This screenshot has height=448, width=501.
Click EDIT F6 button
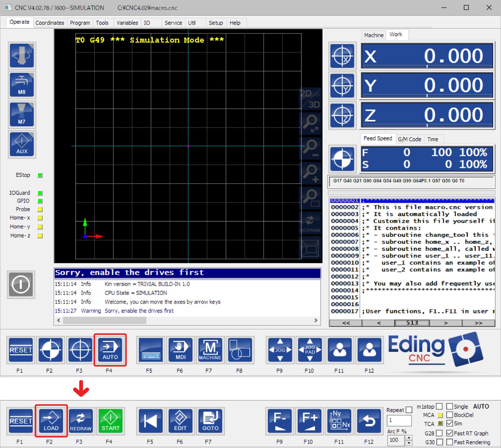pyautogui.click(x=180, y=421)
